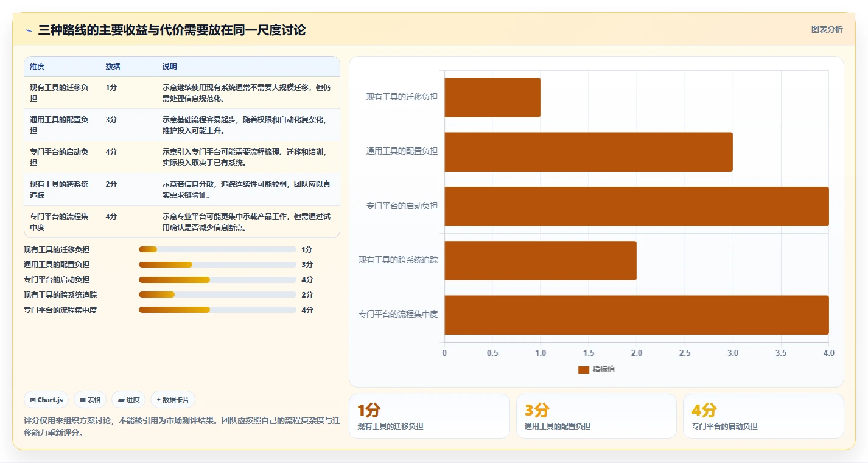
Task: Click the chart bar for 现有工具的跨系统追踪
Action: pos(541,260)
